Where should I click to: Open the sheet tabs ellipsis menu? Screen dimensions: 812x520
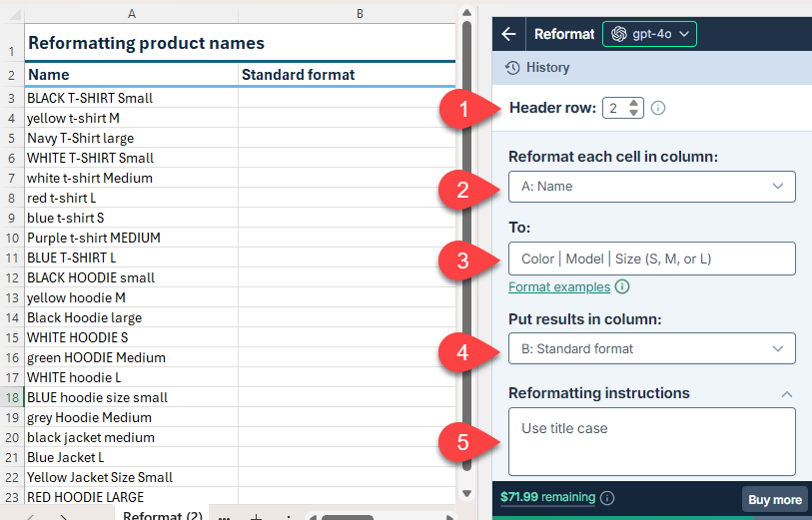tap(224, 516)
